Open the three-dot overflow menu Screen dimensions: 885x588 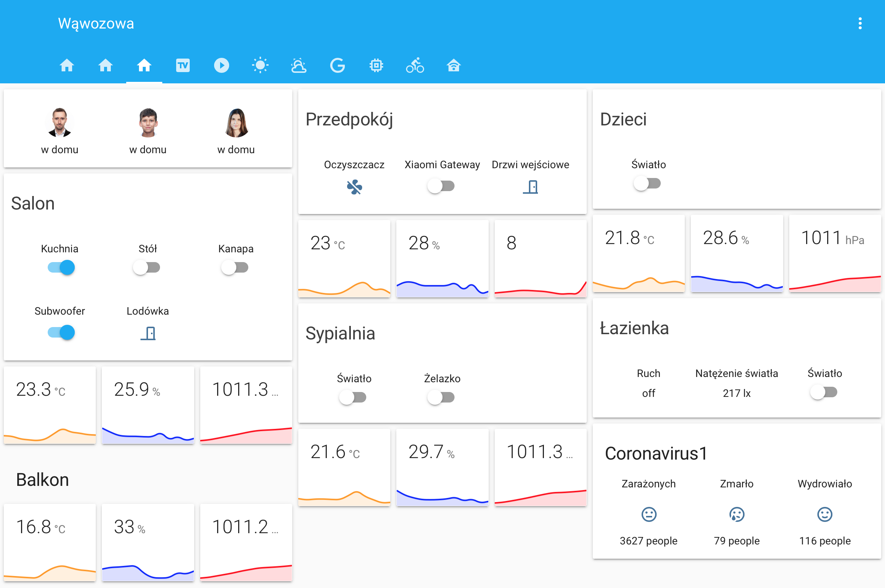click(x=860, y=23)
